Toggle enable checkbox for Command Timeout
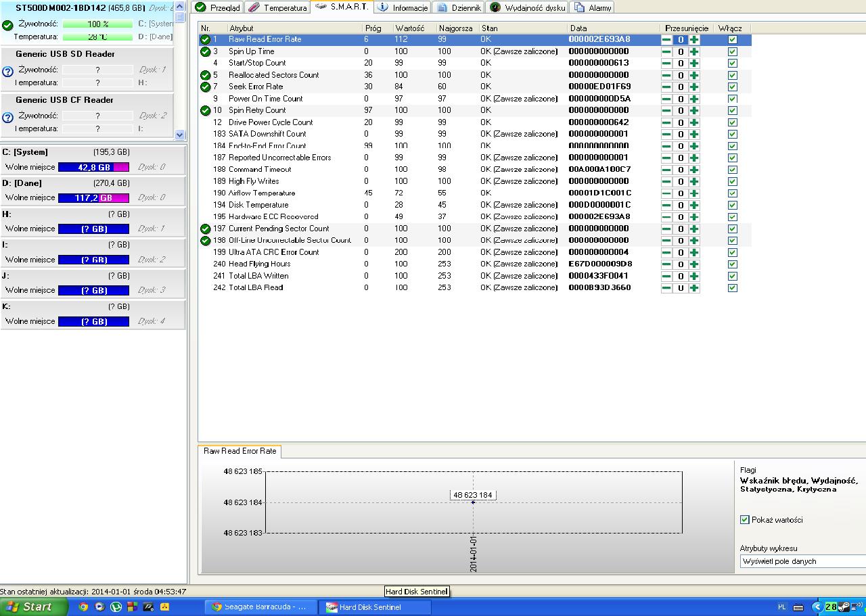The height and width of the screenshot is (616, 866). [x=732, y=170]
